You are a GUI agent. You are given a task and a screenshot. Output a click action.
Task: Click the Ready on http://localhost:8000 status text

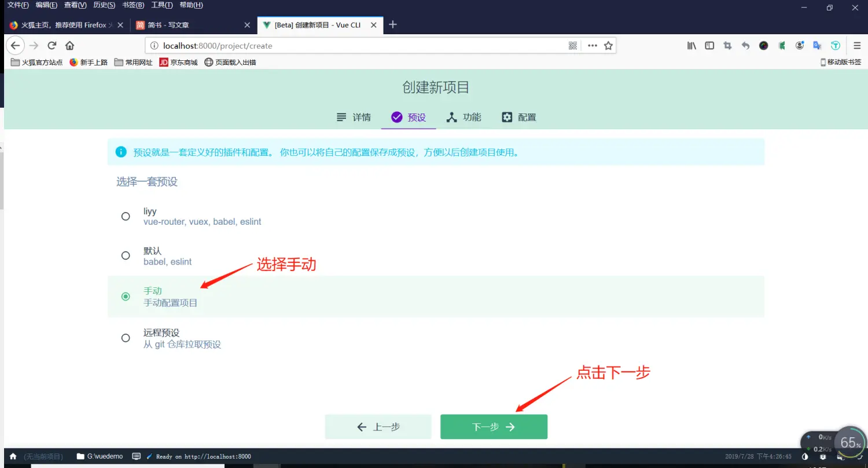[203, 456]
